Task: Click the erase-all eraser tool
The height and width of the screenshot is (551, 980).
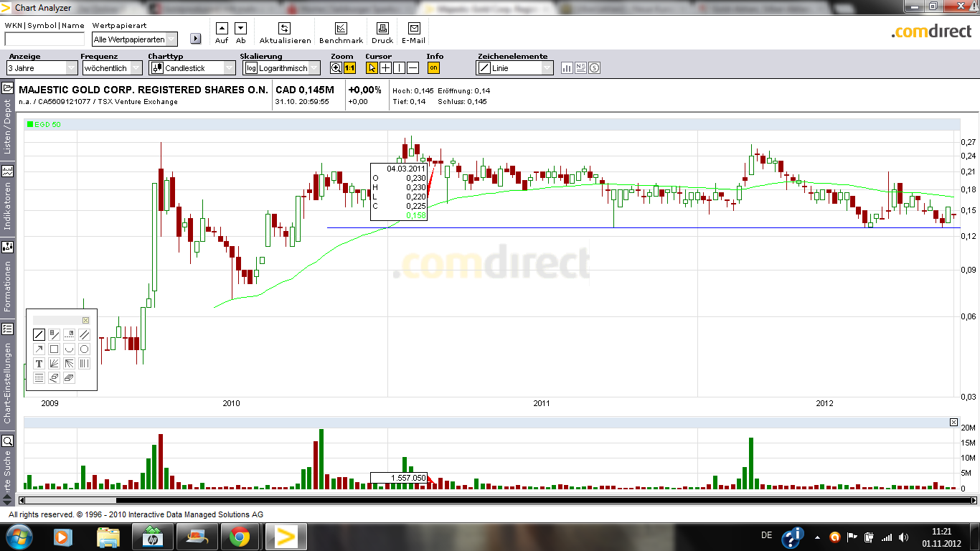Action: pos(69,378)
